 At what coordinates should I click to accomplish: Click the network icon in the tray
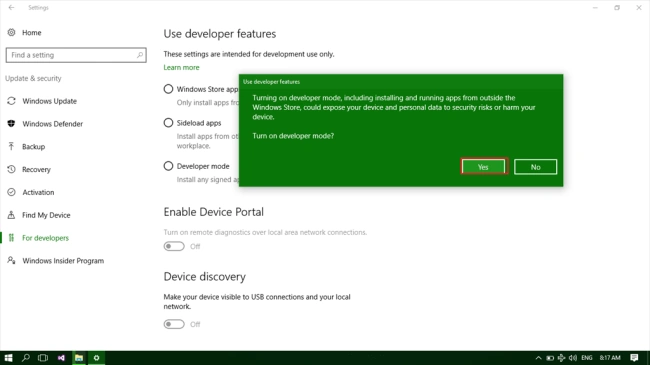[x=561, y=358]
